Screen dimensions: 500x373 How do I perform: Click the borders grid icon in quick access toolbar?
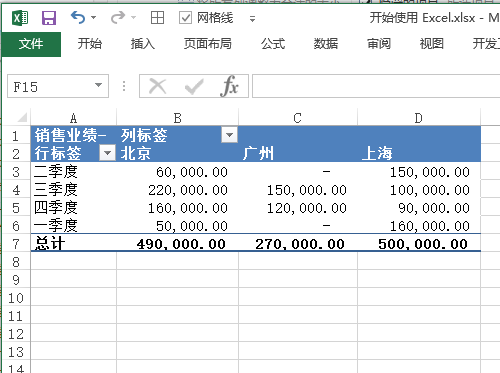[x=157, y=18]
